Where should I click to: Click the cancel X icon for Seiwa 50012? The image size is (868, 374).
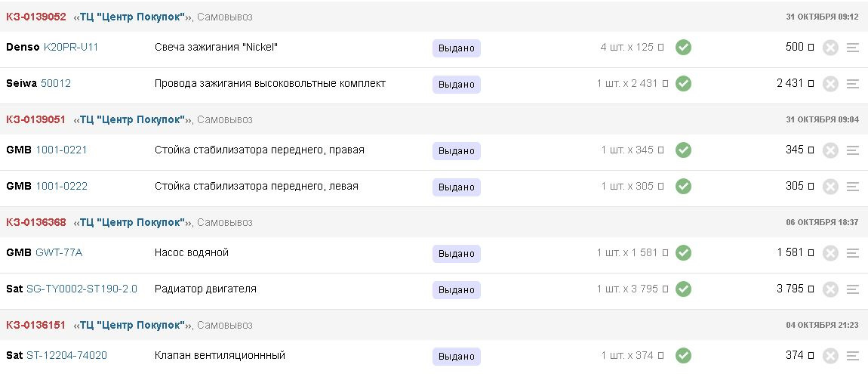[x=830, y=84]
